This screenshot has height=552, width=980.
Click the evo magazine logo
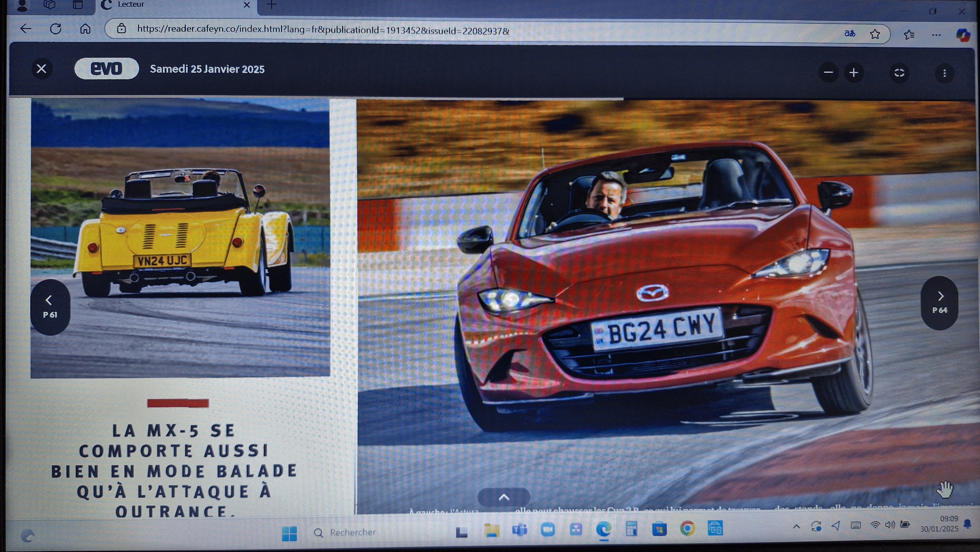coord(107,69)
